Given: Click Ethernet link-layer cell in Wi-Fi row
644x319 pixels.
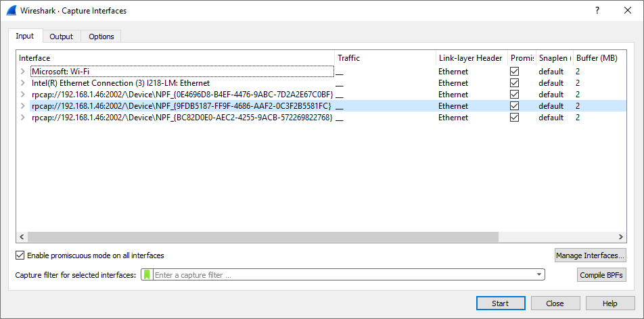Looking at the screenshot, I should tap(453, 72).
